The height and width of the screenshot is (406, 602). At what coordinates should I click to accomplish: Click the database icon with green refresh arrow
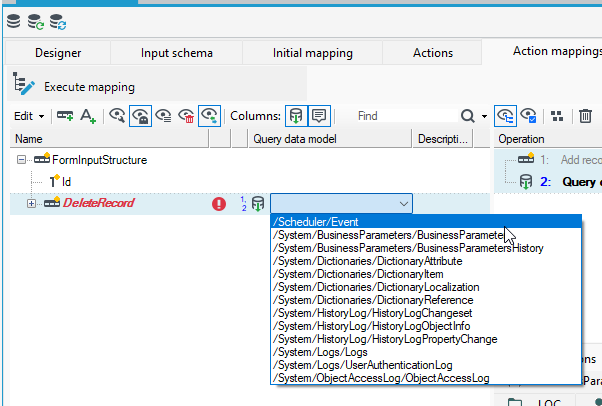35,22
